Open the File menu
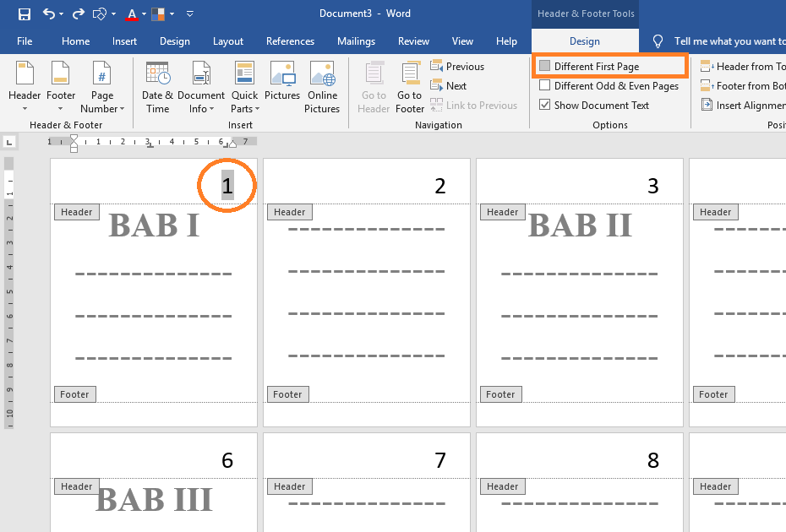Image resolution: width=786 pixels, height=532 pixels. [25, 41]
